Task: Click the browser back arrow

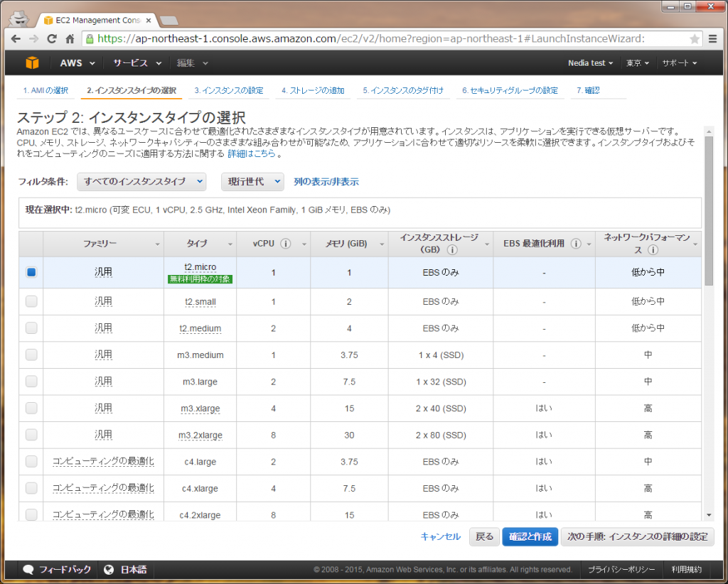Action: click(16, 39)
